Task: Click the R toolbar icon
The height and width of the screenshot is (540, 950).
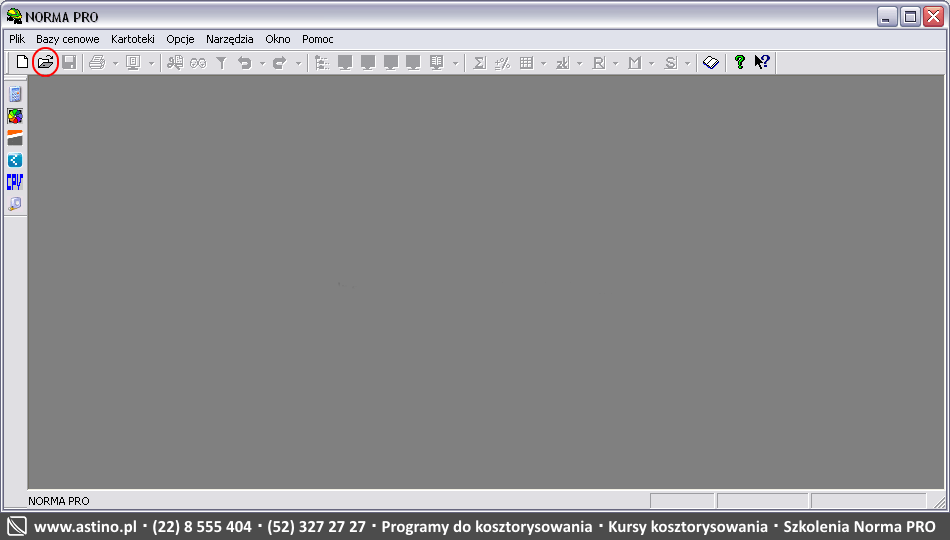Action: (x=599, y=62)
